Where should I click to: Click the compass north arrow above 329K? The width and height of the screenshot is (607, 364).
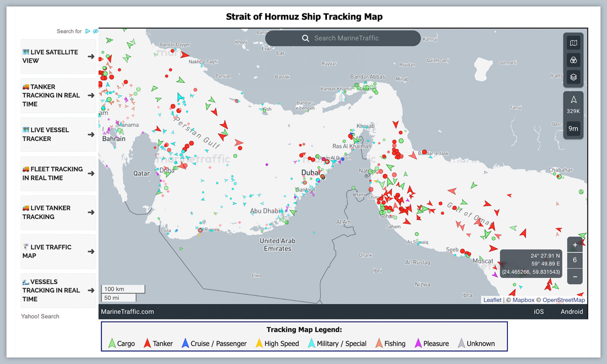tap(573, 100)
